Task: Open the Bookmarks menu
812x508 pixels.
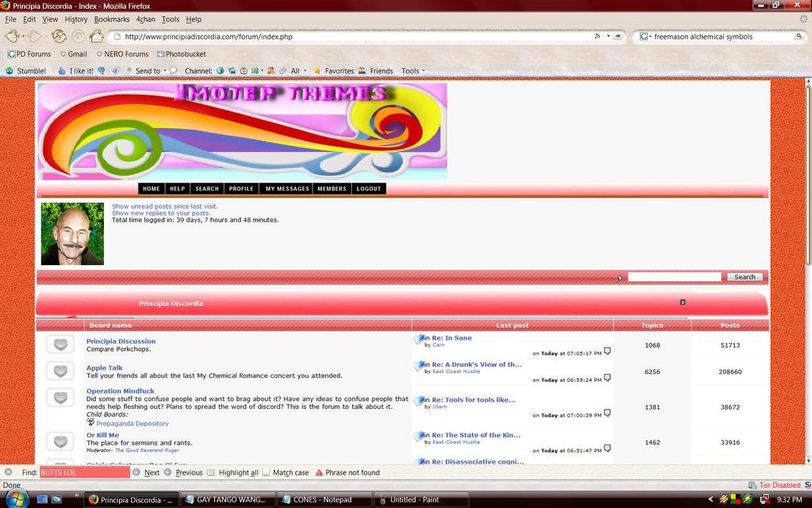Action: tap(112, 19)
